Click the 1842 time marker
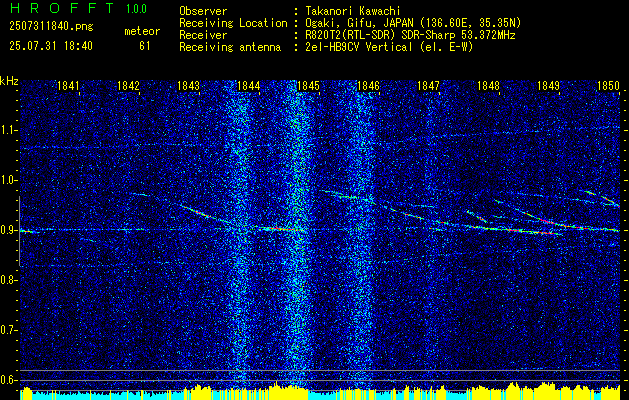 tap(128, 85)
